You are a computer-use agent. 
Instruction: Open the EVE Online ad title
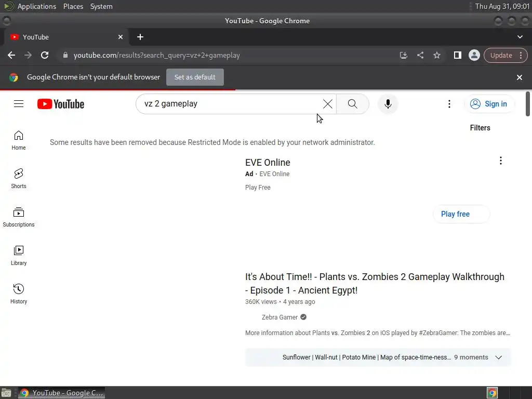268,163
